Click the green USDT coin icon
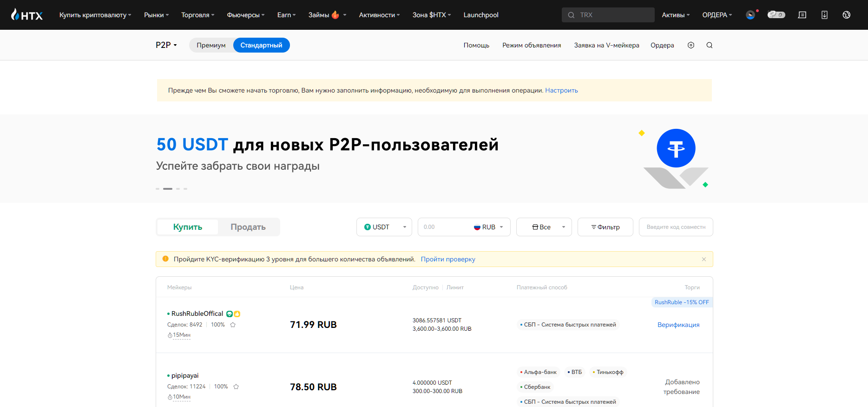This screenshot has width=868, height=407. coord(368,227)
